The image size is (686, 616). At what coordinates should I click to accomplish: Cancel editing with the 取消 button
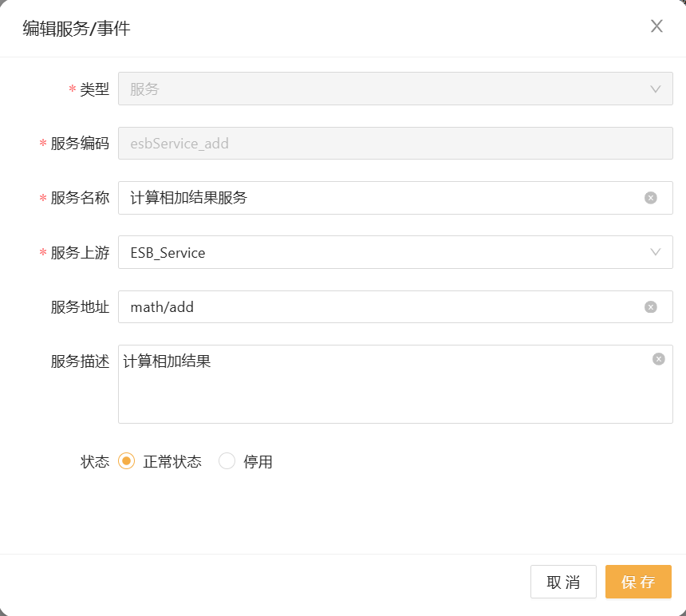563,582
